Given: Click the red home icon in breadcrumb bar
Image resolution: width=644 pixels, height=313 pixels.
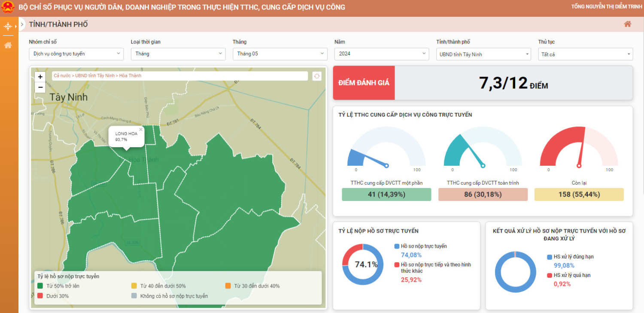Looking at the screenshot, I should pyautogui.click(x=628, y=24).
